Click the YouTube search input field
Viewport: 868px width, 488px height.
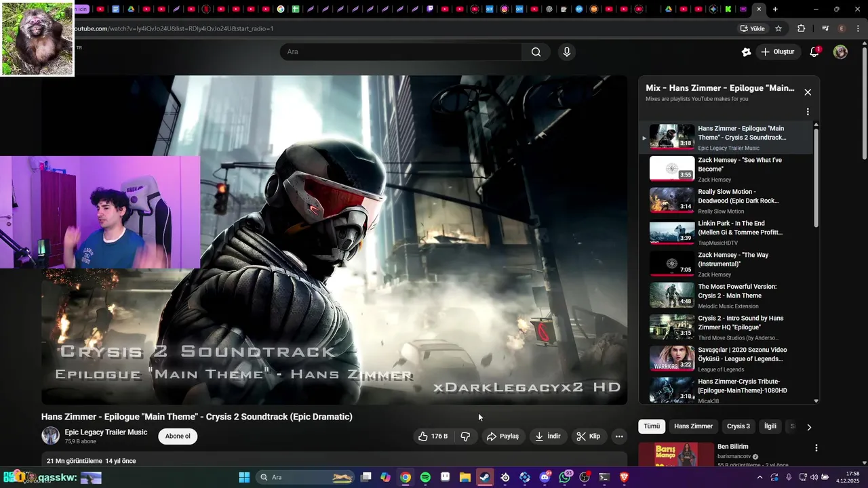[401, 52]
